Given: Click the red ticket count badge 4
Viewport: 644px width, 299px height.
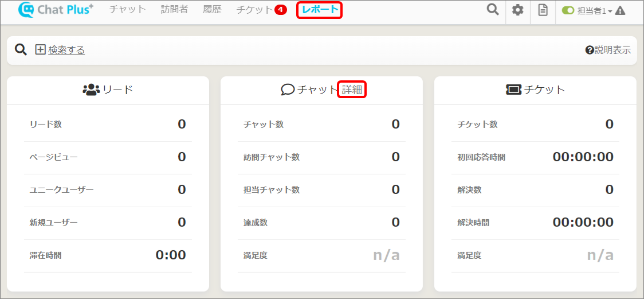Looking at the screenshot, I should pos(281,10).
